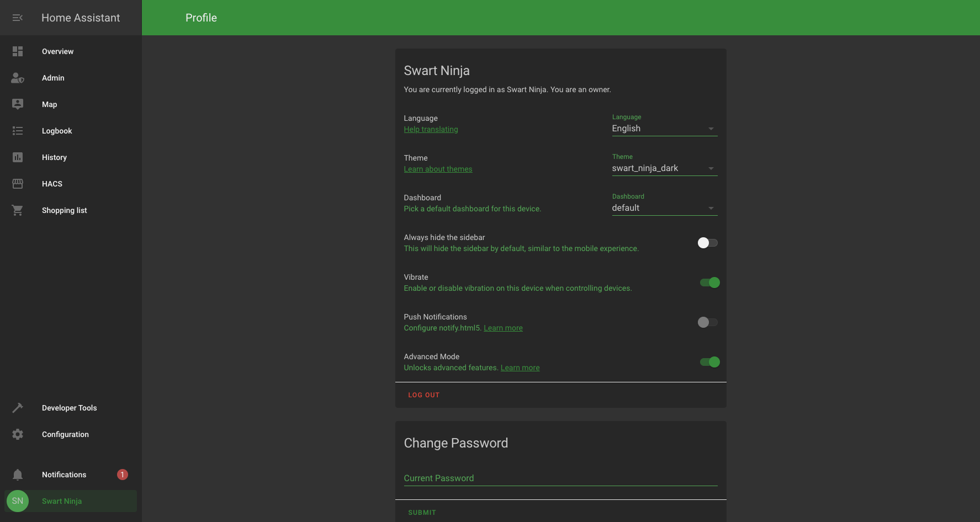
Task: Click the Profile page heading
Action: click(x=201, y=18)
